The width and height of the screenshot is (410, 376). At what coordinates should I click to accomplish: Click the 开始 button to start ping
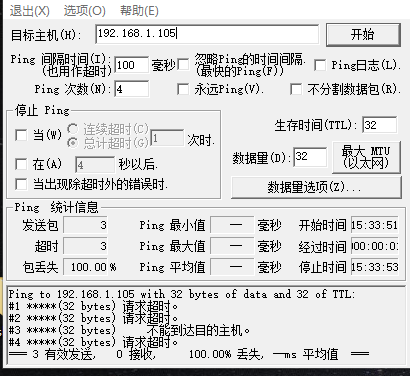click(363, 34)
